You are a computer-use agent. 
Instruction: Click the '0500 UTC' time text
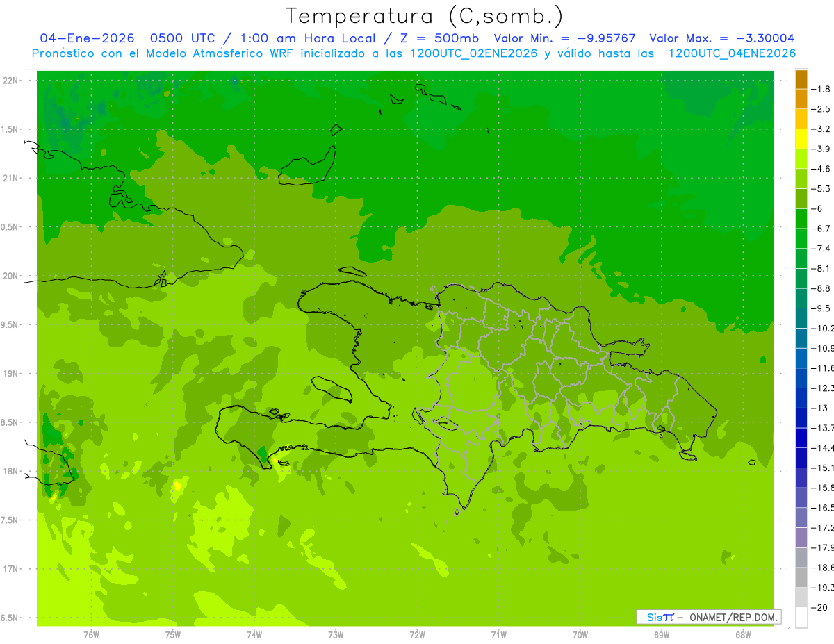(x=183, y=38)
